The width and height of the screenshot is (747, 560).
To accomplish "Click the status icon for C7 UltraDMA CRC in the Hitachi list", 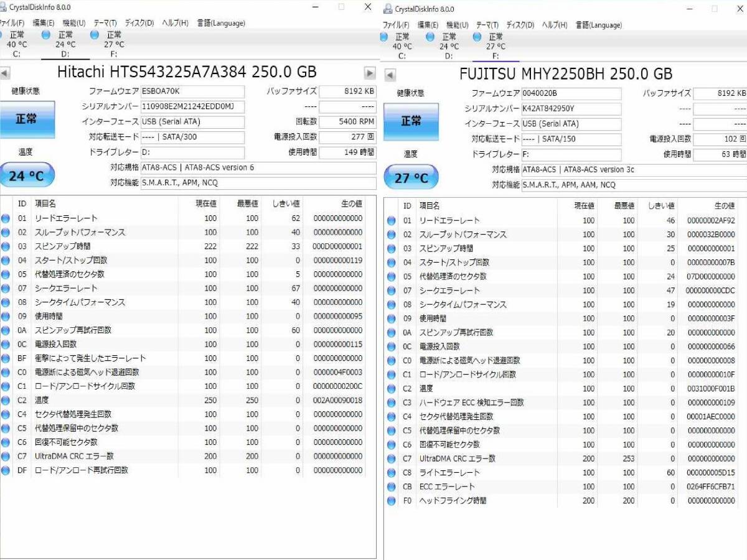I will click(x=6, y=456).
